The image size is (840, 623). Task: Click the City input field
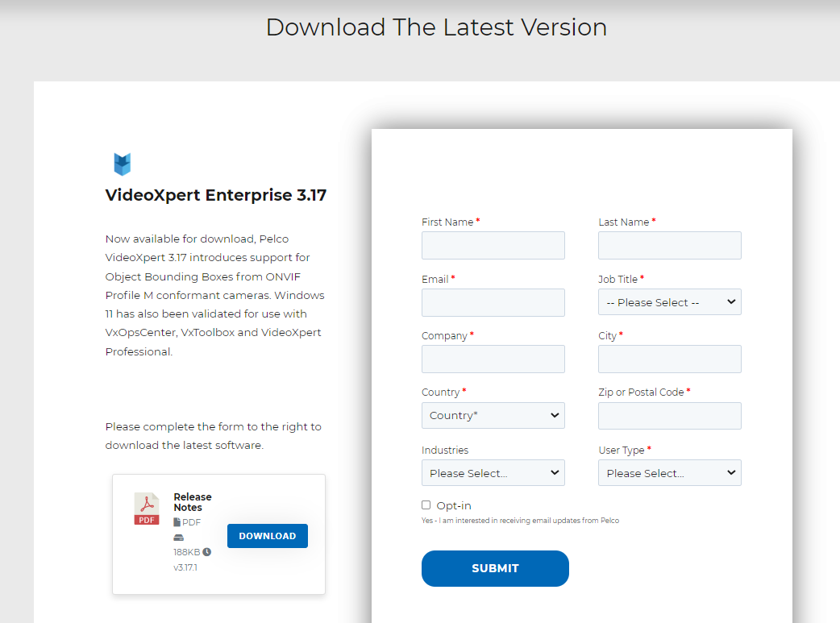[x=669, y=359]
